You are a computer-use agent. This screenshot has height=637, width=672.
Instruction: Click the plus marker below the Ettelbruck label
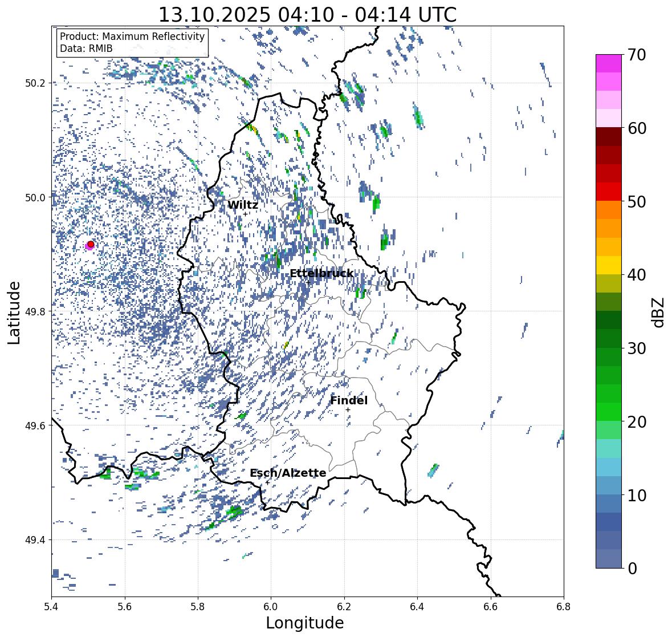[308, 282]
